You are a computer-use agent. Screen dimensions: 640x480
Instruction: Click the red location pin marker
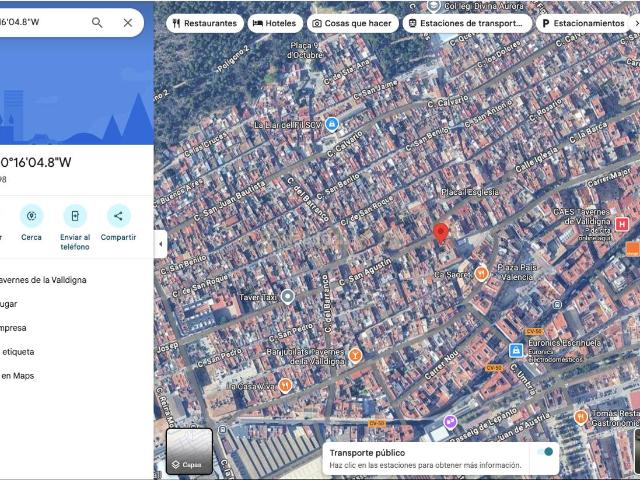tap(440, 234)
